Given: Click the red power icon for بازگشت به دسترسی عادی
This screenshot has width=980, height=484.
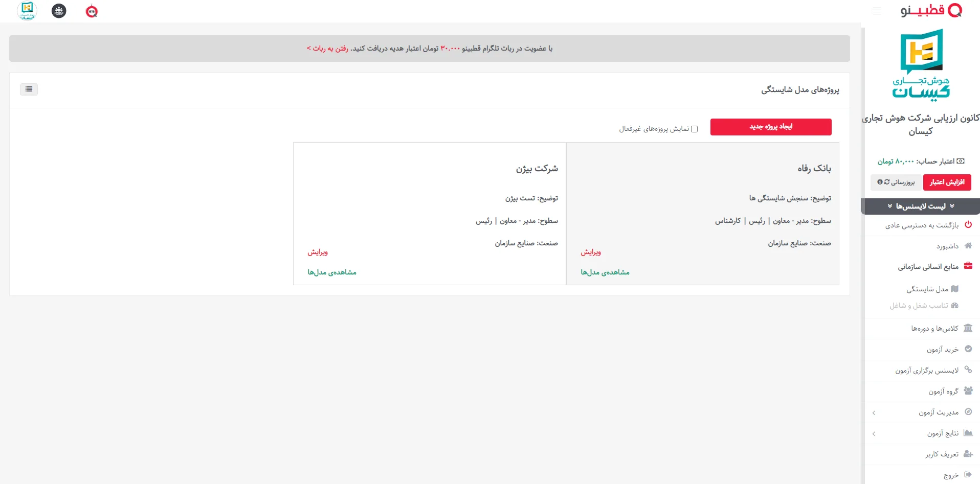Looking at the screenshot, I should click(x=968, y=225).
